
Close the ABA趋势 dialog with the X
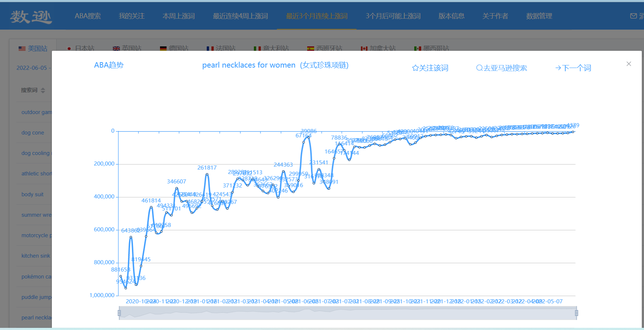(629, 64)
